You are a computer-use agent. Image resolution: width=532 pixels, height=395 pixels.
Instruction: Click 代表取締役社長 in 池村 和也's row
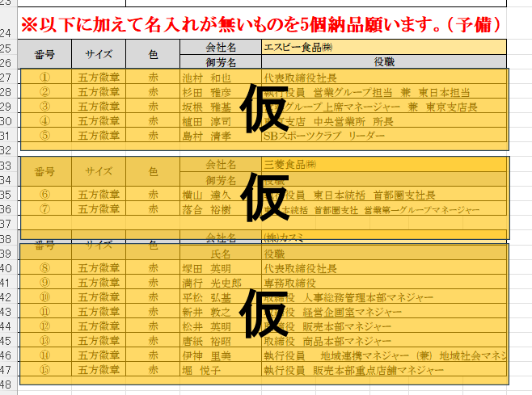click(384, 78)
